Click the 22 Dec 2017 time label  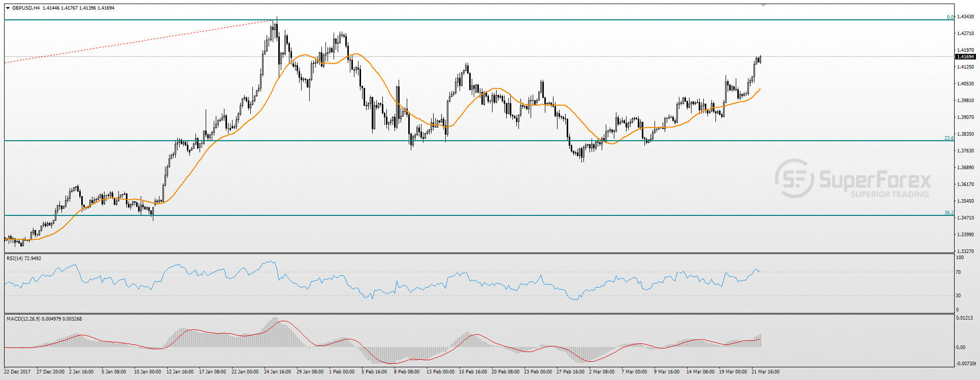(17, 372)
